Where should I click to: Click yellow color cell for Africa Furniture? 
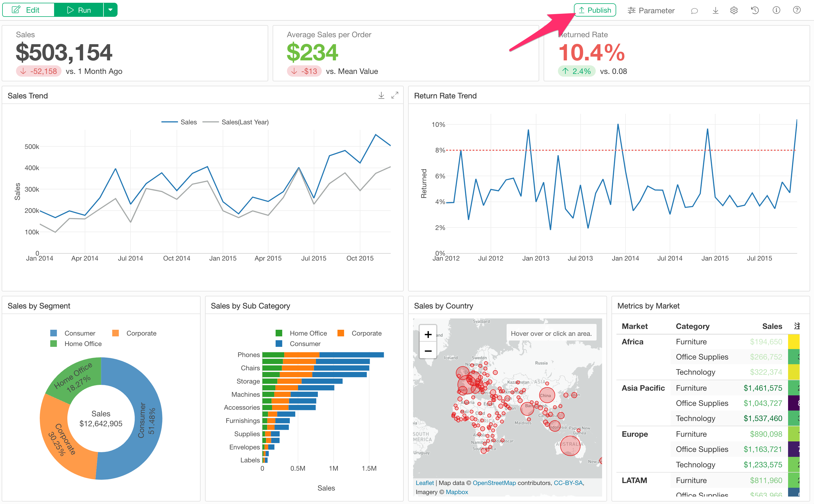pos(793,342)
